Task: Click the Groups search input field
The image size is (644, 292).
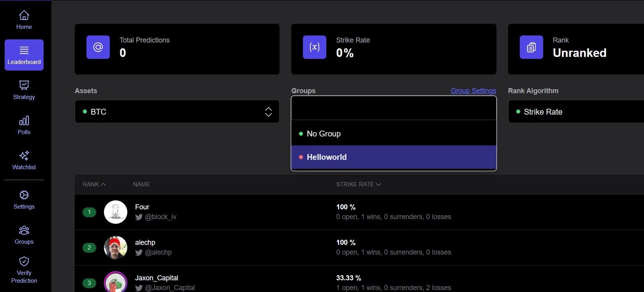Action: click(393, 108)
